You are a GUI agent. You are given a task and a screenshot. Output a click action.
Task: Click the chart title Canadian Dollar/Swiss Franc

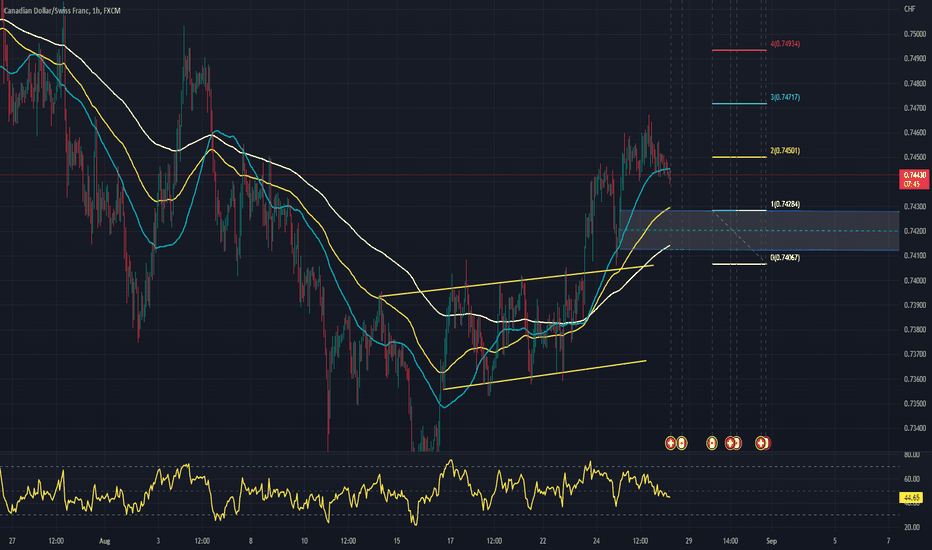tap(45, 11)
